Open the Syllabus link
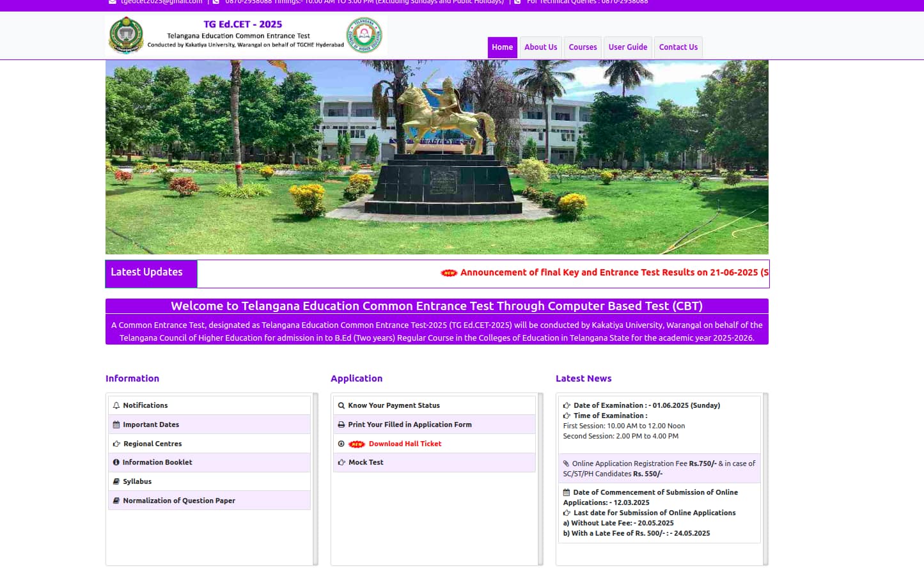The height and width of the screenshot is (576, 924). click(x=137, y=481)
